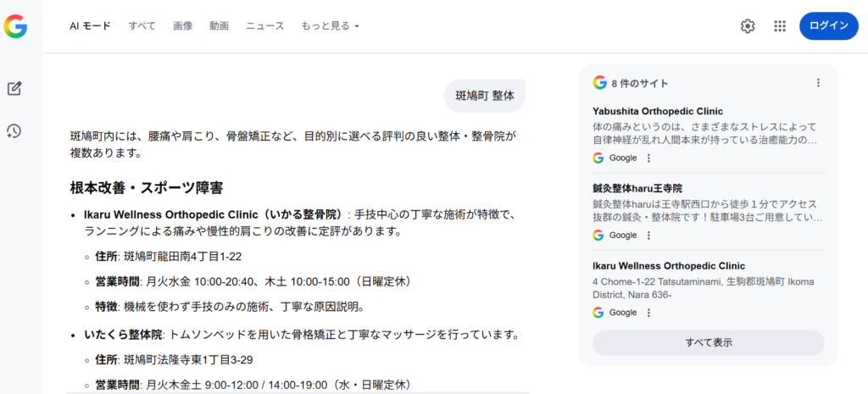
Task: Switch to the すべて tab
Action: pyautogui.click(x=142, y=26)
